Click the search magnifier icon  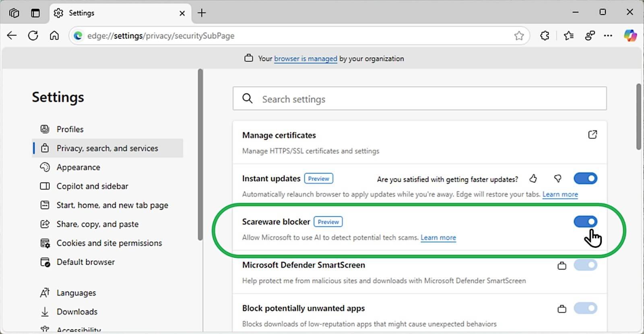point(248,98)
